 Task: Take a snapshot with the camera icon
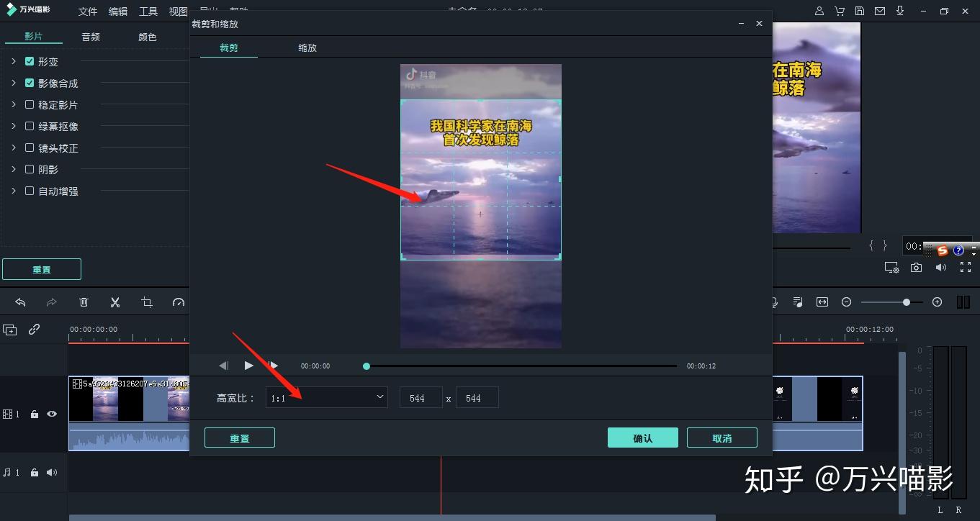(x=916, y=267)
